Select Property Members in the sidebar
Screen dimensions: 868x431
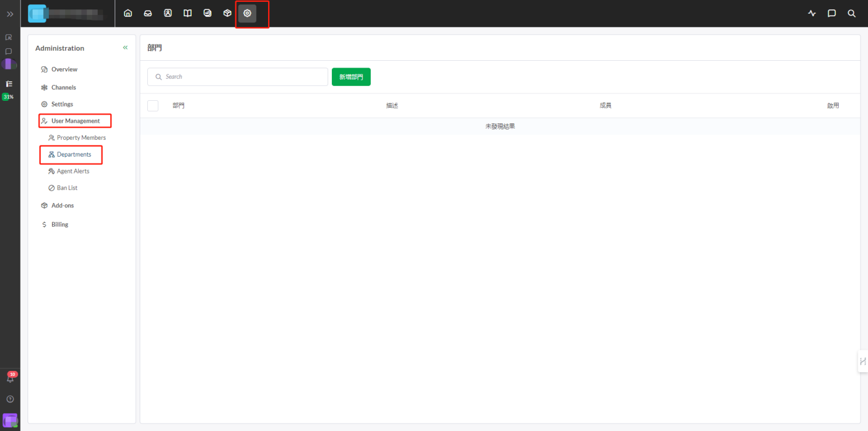click(81, 138)
